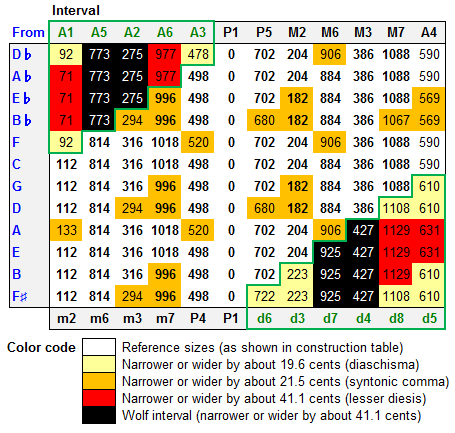455x433 pixels.
Task: Select the G row label
Action: [17, 186]
